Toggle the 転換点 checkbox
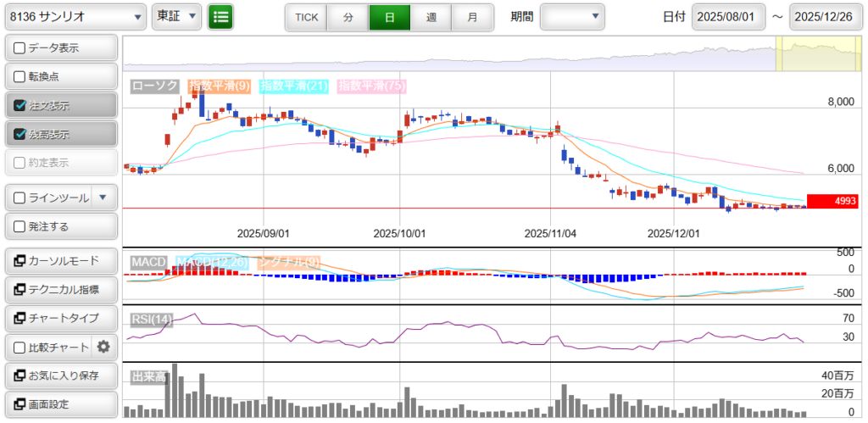Screen dimensions: 868x423 [20, 77]
